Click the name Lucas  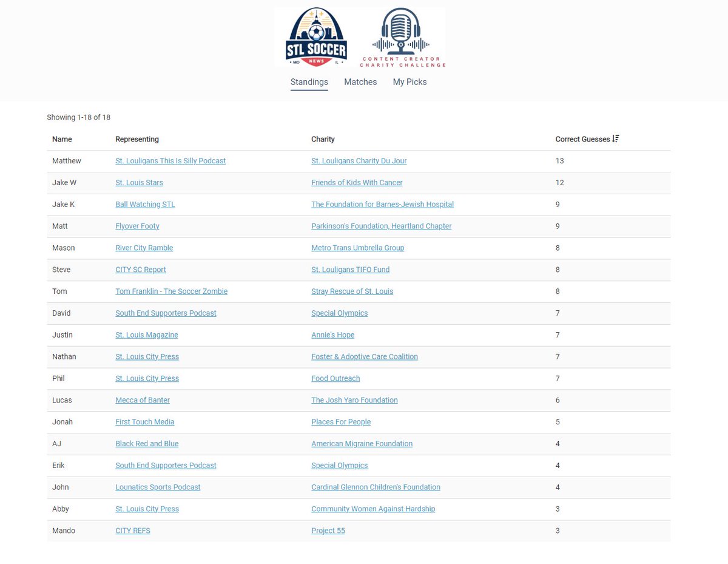point(63,400)
